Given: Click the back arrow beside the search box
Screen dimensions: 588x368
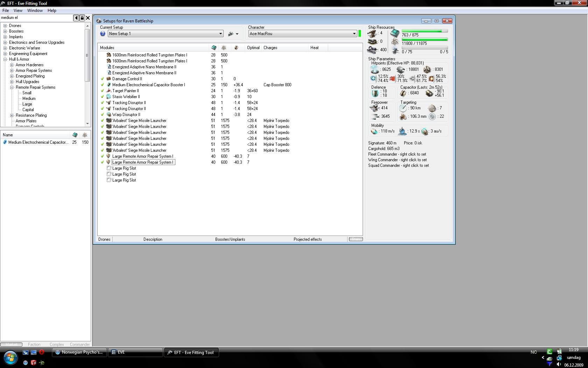Looking at the screenshot, I should point(76,18).
